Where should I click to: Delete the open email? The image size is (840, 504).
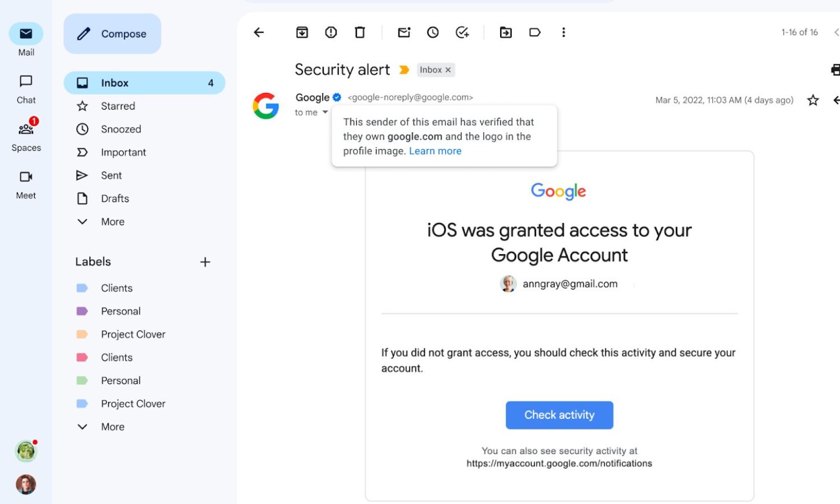(x=360, y=32)
